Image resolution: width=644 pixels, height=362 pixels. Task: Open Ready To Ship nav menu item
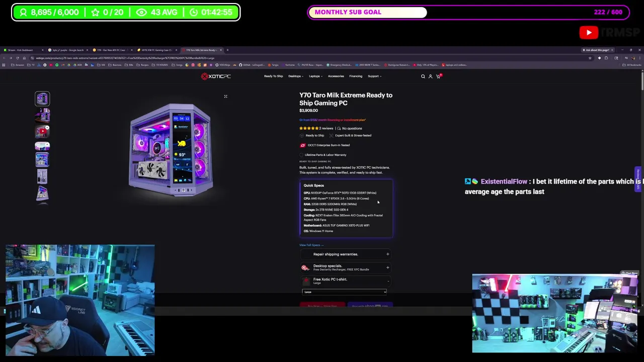[x=273, y=76]
